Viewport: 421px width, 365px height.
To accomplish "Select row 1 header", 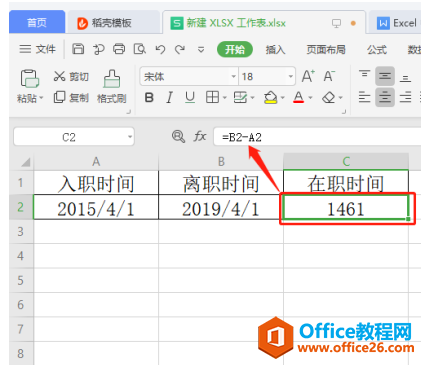I will [x=21, y=182].
